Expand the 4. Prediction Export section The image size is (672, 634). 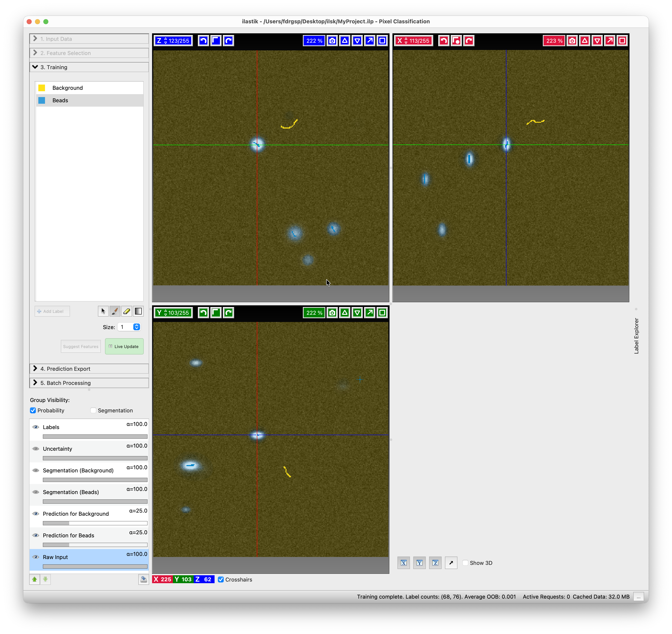(x=89, y=369)
